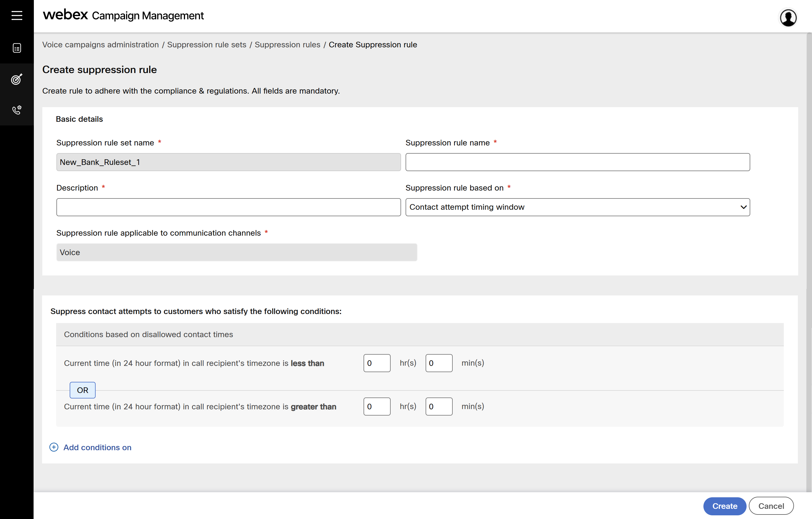Select the greater than minutes input box
The image size is (812, 519).
438,407
